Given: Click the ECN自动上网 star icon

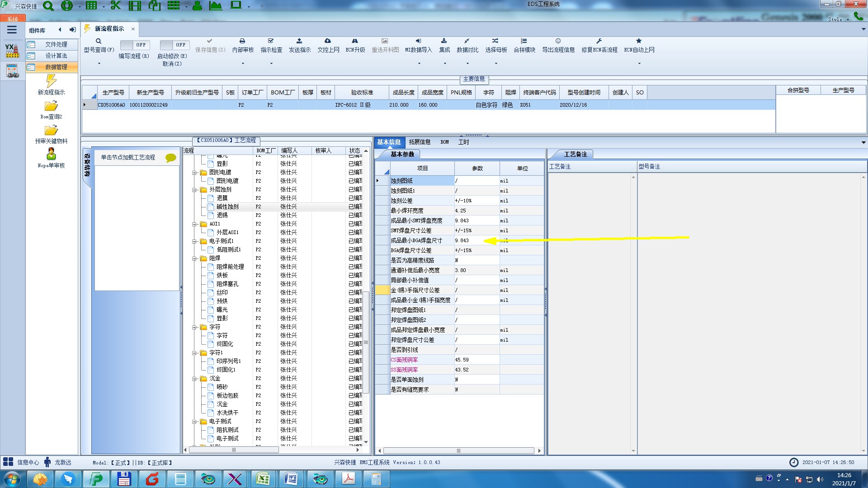Looking at the screenshot, I should [639, 41].
